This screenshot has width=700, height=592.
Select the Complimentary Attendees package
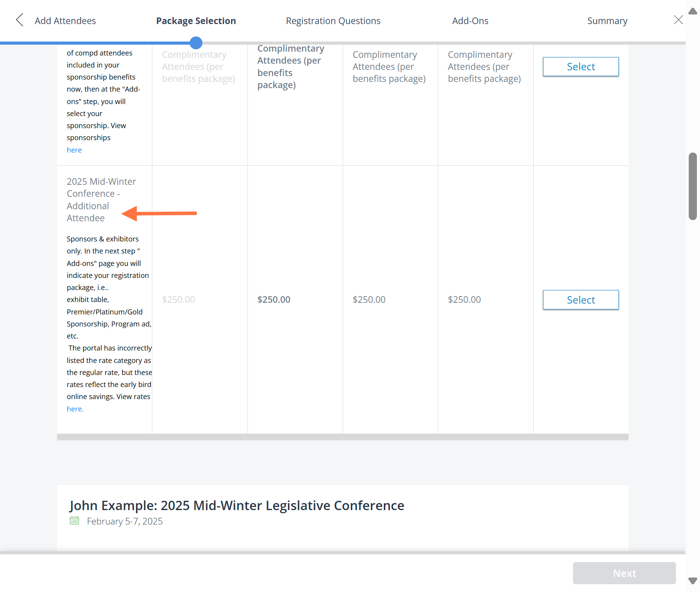(x=581, y=67)
